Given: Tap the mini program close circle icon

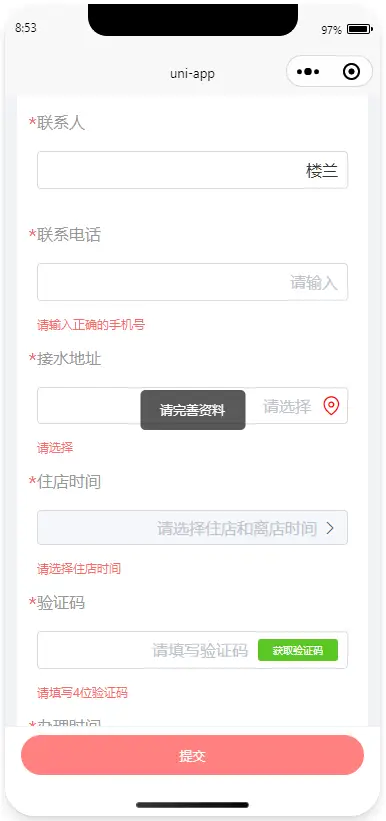Looking at the screenshot, I should coord(351,72).
